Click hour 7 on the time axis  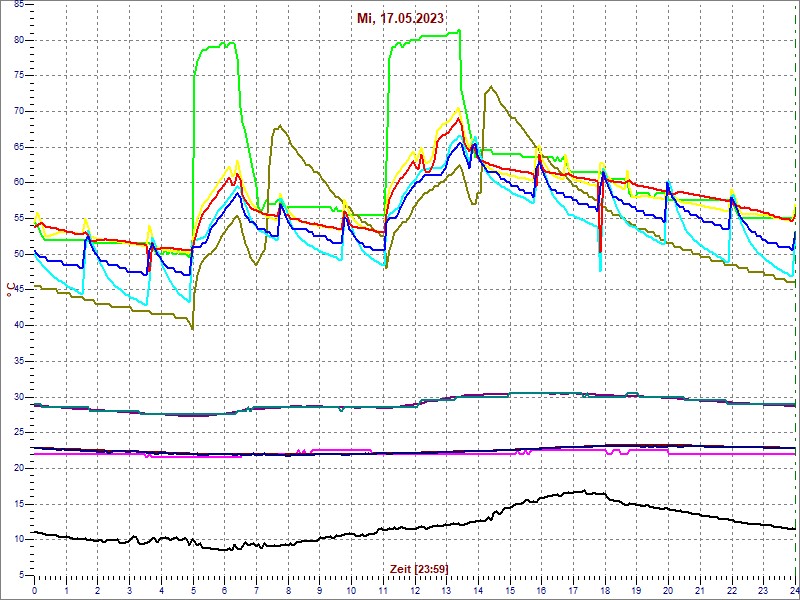256,589
